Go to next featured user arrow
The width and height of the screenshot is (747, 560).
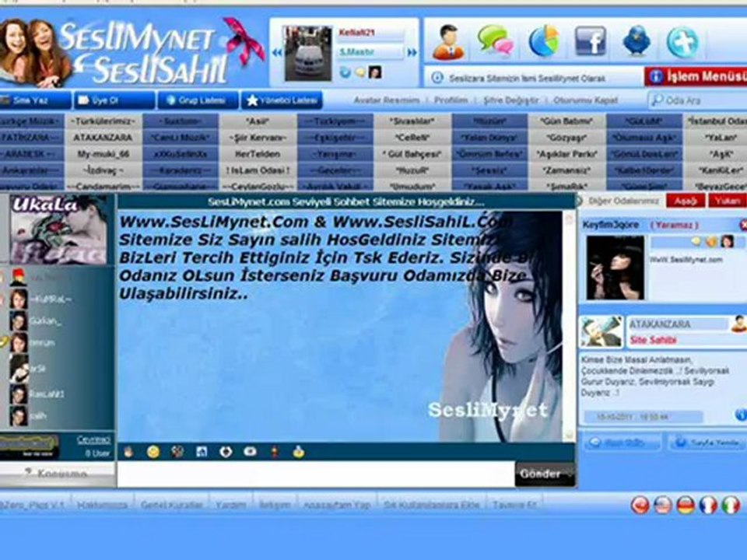412,53
